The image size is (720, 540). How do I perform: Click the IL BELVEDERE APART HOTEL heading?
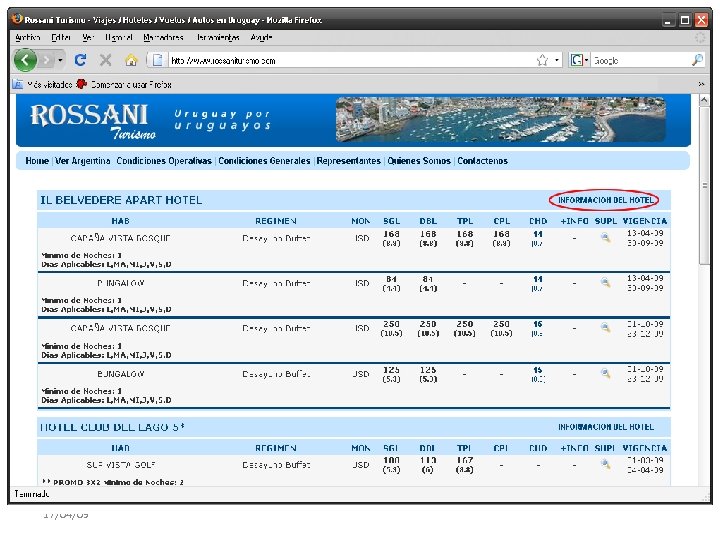[121, 200]
